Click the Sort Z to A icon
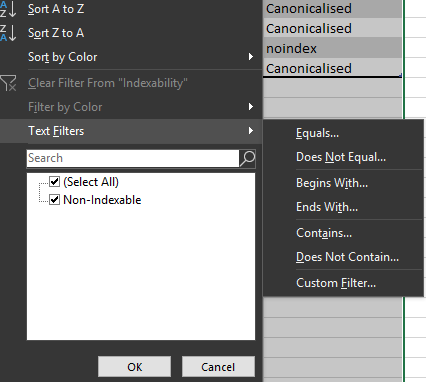The width and height of the screenshot is (426, 382). pyautogui.click(x=8, y=33)
